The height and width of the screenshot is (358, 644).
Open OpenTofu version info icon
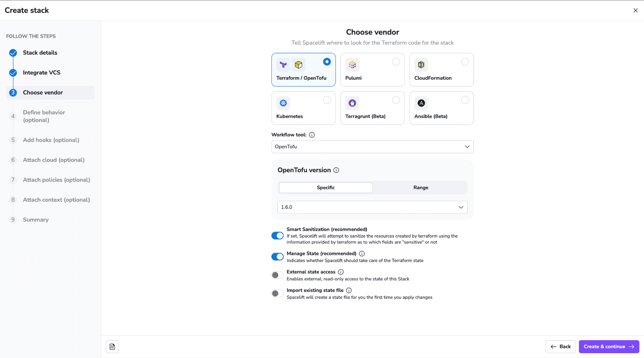[336, 170]
